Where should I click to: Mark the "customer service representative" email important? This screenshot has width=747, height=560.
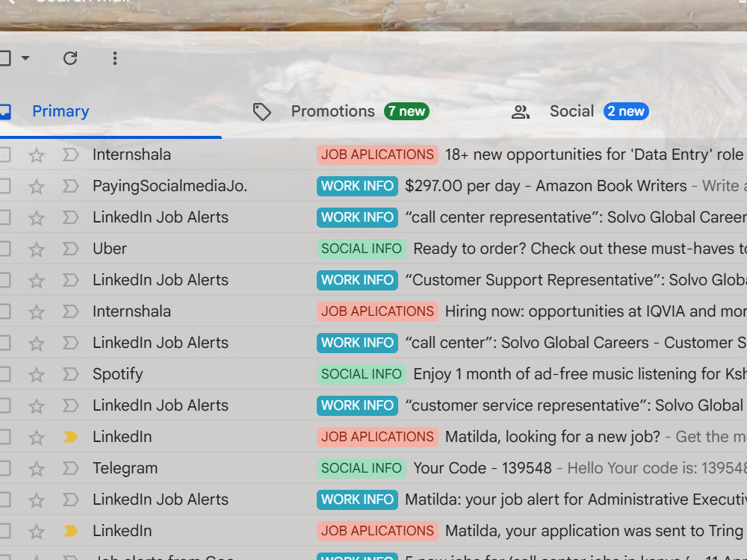point(70,405)
